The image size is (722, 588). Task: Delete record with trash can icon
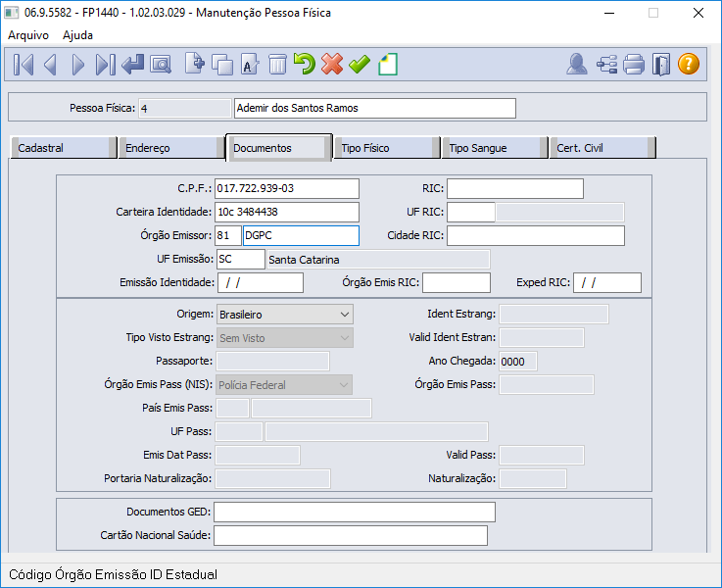(x=277, y=65)
